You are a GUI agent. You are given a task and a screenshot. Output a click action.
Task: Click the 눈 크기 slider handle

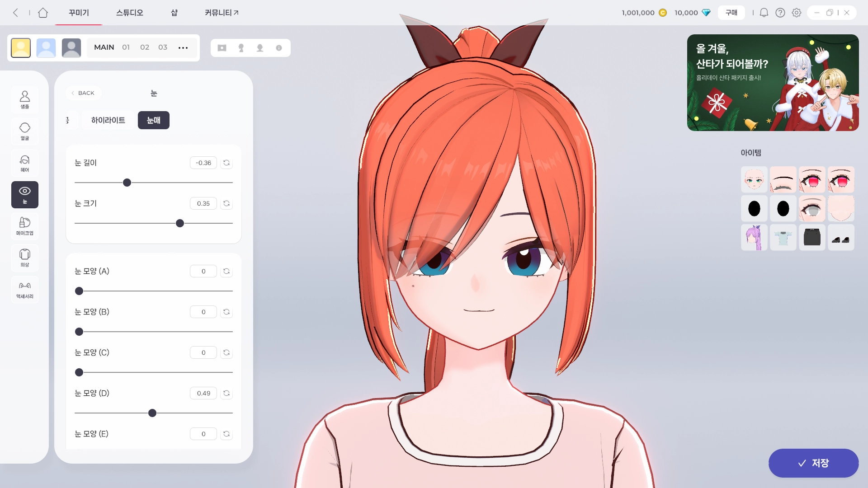tap(180, 223)
